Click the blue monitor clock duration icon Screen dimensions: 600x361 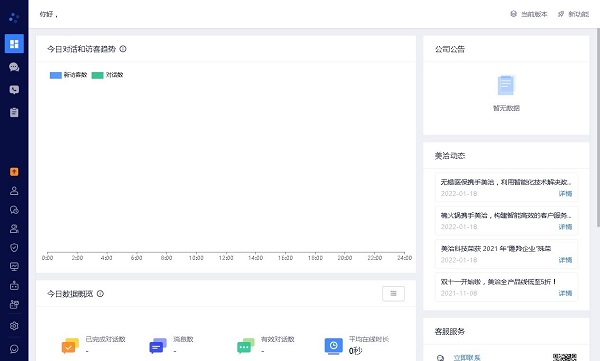(334, 346)
